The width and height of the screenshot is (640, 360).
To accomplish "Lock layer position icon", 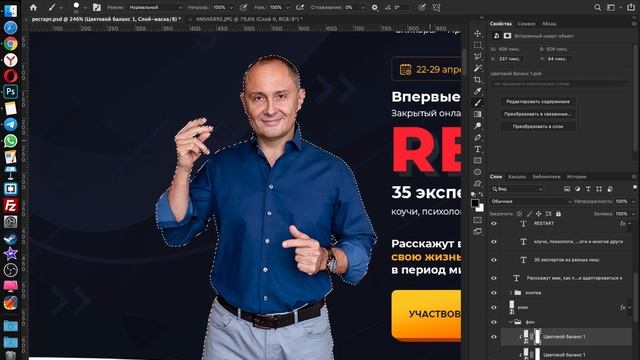I will [539, 213].
